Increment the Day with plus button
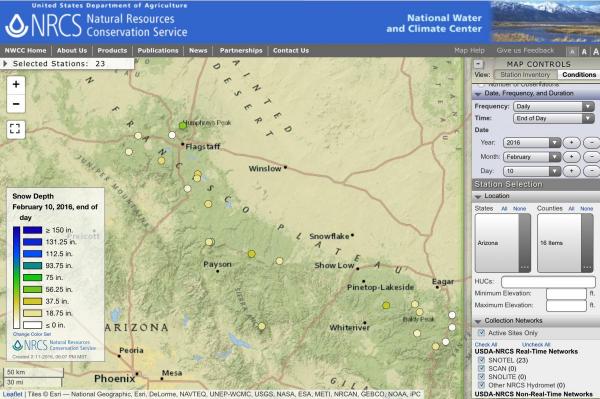The height and width of the screenshot is (399, 600). click(x=571, y=171)
